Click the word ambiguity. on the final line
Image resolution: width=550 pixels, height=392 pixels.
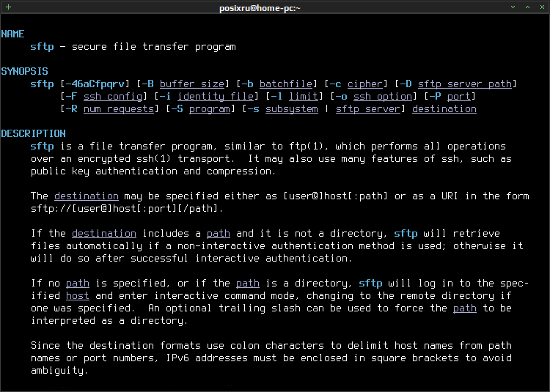coord(59,371)
